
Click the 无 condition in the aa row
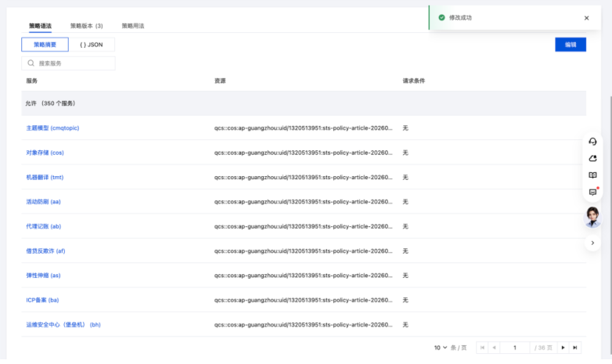point(405,202)
